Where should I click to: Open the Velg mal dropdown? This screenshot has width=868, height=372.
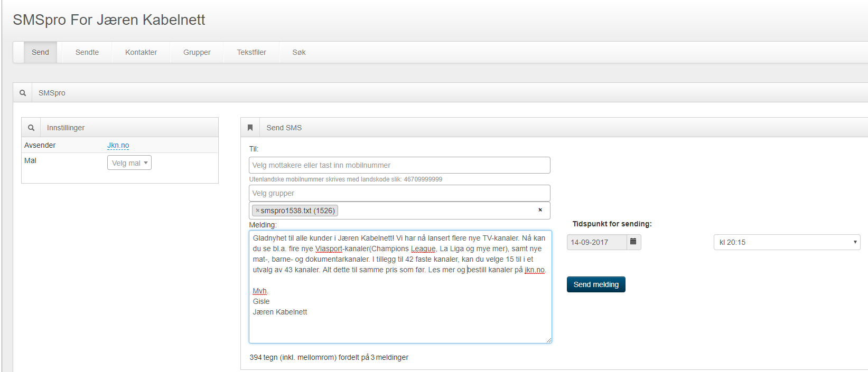(x=129, y=163)
